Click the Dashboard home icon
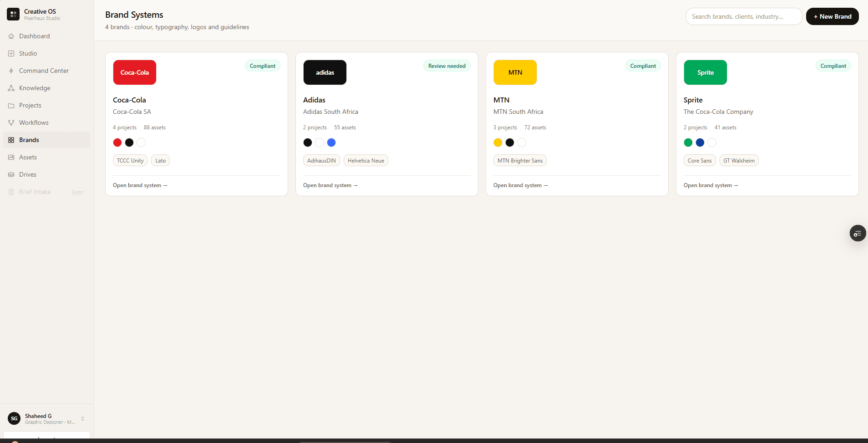The image size is (868, 443). [x=11, y=36]
